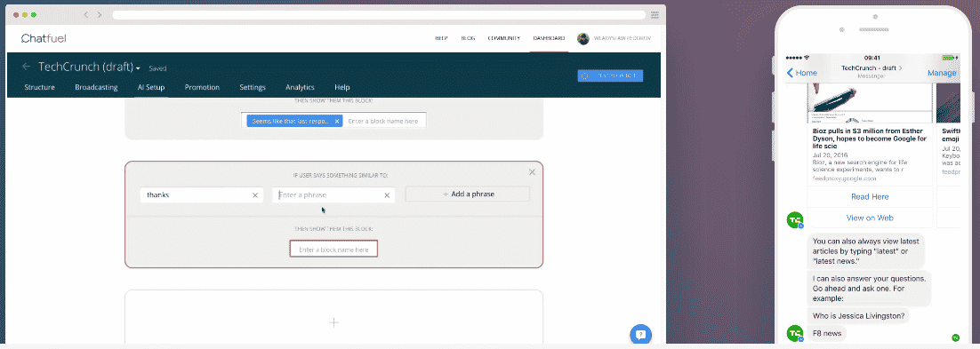Image resolution: width=980 pixels, height=349 pixels.
Task: Open the blue help chat bubble icon
Action: [640, 334]
